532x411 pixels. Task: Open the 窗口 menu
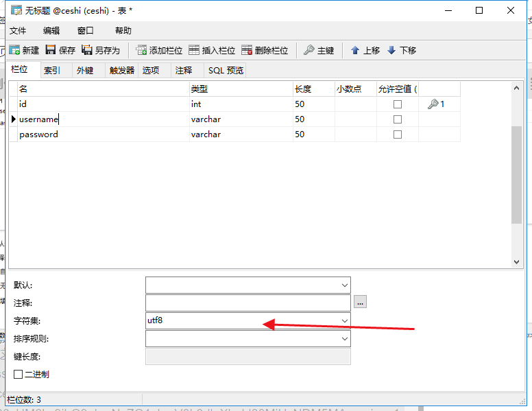tap(86, 31)
